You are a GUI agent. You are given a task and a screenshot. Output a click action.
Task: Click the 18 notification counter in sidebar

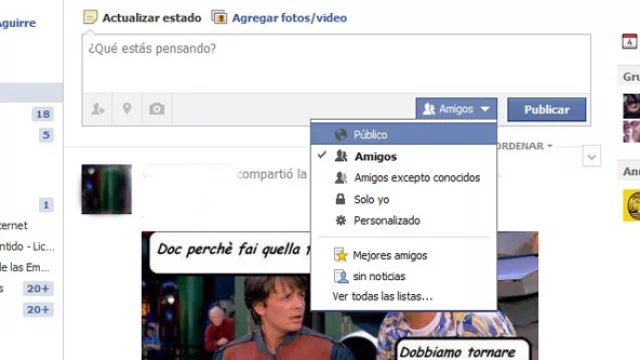pyautogui.click(x=43, y=114)
